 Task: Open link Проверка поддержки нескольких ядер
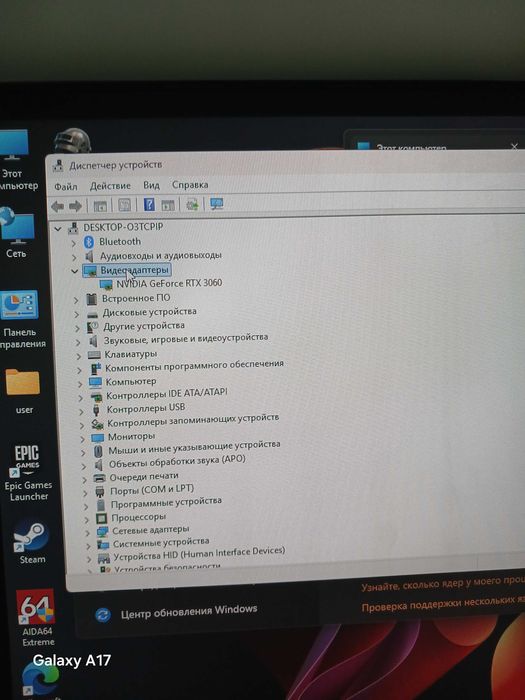click(x=443, y=605)
